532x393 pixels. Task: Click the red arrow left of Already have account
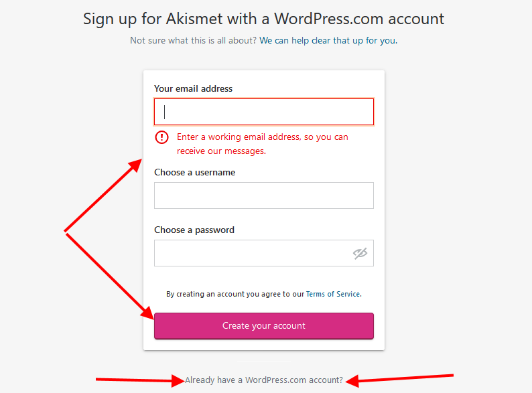click(140, 380)
